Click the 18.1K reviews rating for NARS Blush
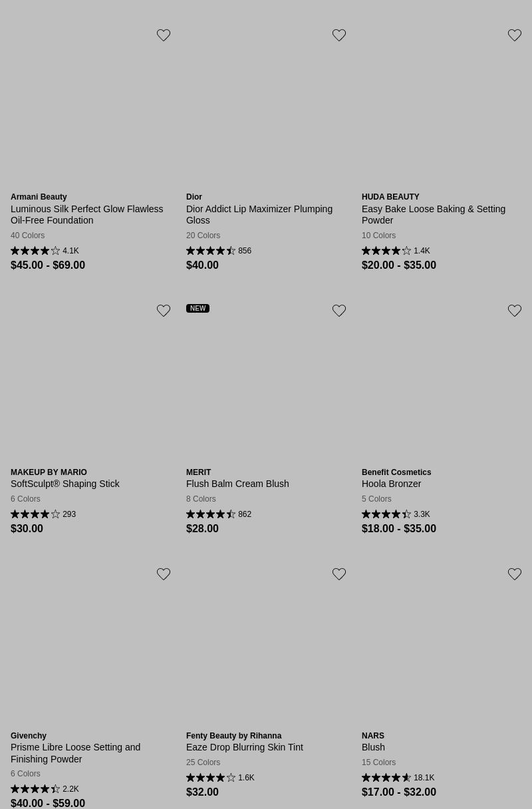This screenshot has height=809, width=532. point(398,778)
